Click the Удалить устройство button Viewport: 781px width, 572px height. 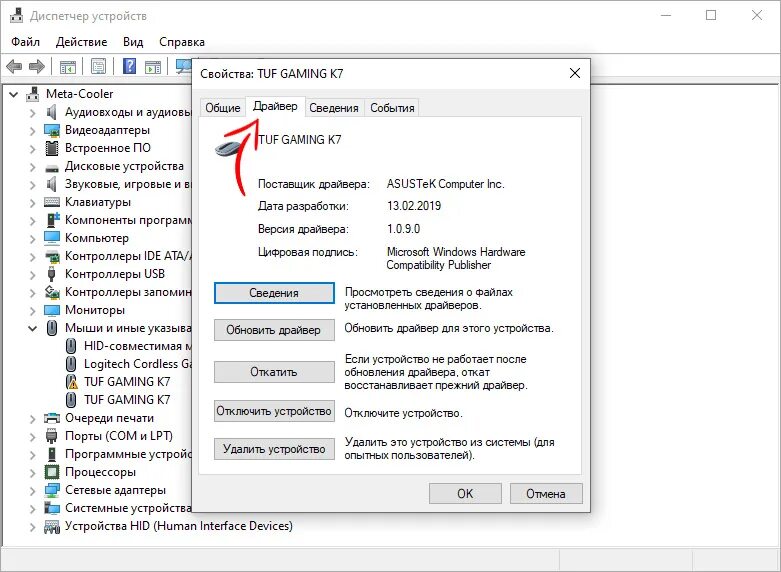pos(274,449)
